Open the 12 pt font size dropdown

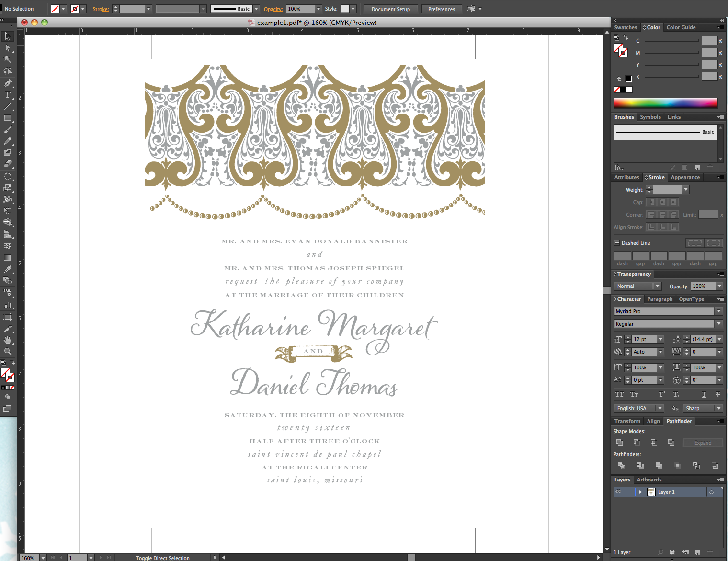coord(660,339)
